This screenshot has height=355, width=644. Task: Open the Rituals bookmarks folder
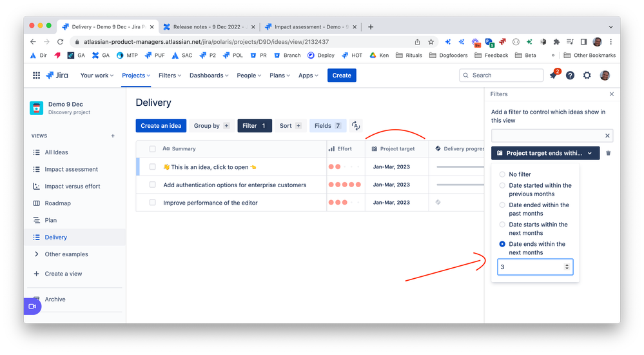pos(409,55)
